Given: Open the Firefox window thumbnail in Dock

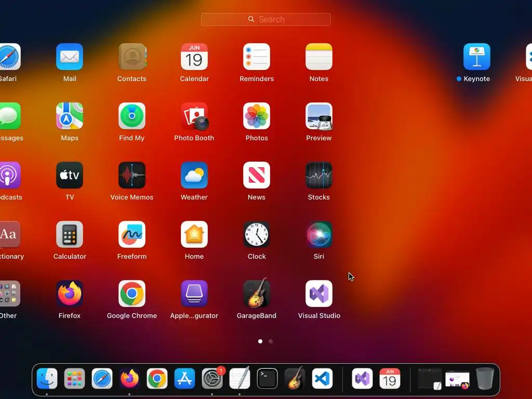Looking at the screenshot, I should [x=457, y=380].
